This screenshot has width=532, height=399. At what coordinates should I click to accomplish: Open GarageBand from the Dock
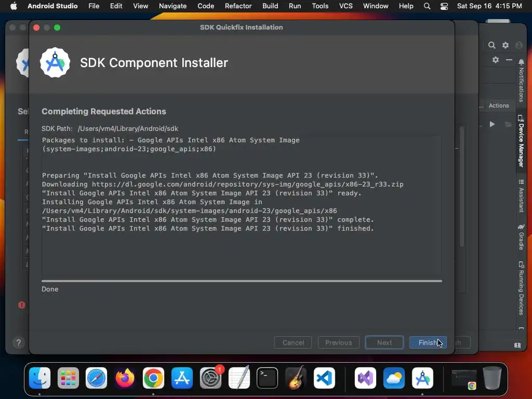pyautogui.click(x=296, y=378)
